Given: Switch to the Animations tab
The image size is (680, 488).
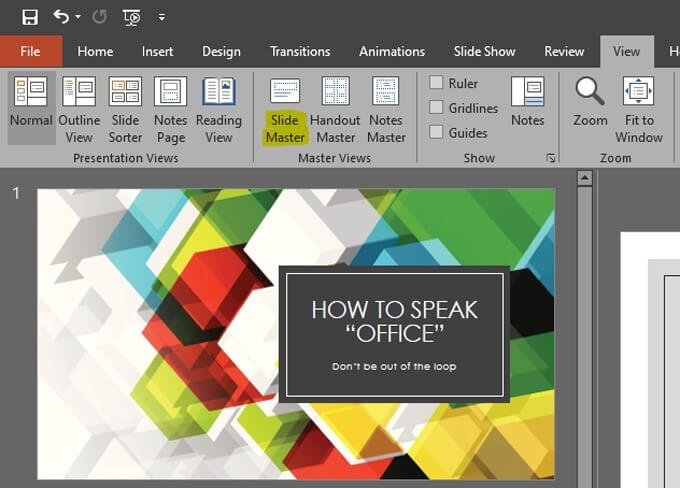Looking at the screenshot, I should (x=392, y=52).
